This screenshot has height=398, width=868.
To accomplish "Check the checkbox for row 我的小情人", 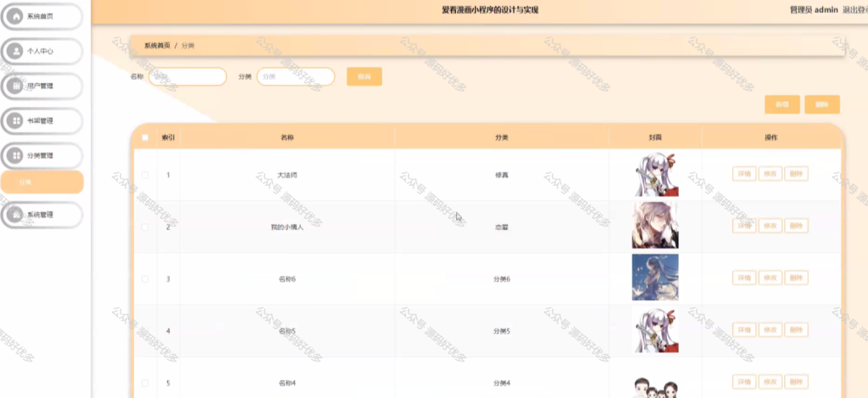I will (145, 227).
